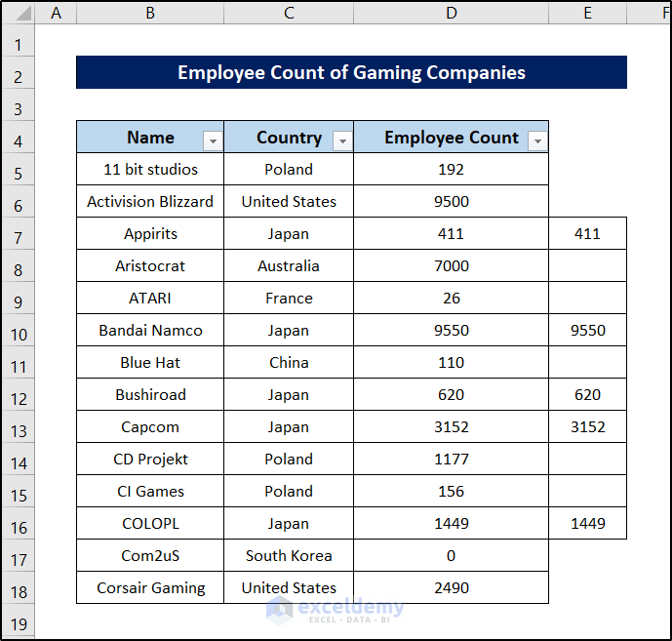
Task: Open the Name column filter dropdown
Action: pyautogui.click(x=213, y=140)
